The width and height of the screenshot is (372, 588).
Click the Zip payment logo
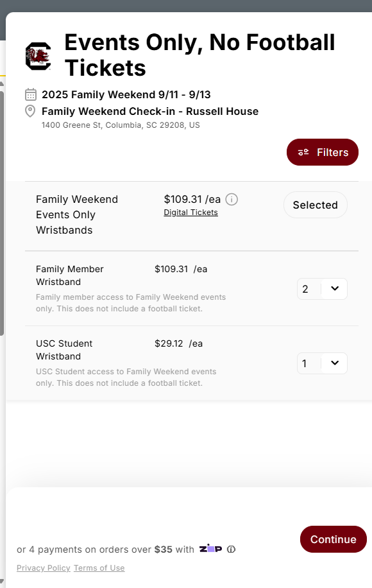[x=210, y=549]
